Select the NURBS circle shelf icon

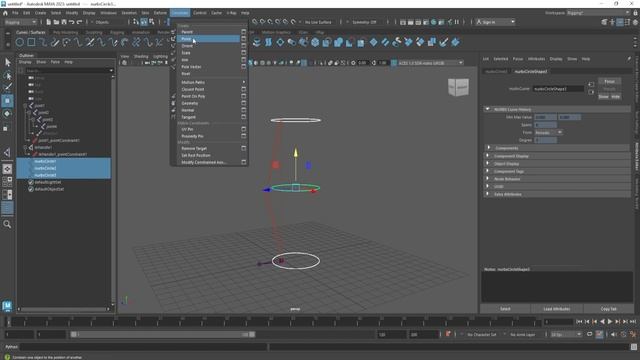[x=20, y=42]
